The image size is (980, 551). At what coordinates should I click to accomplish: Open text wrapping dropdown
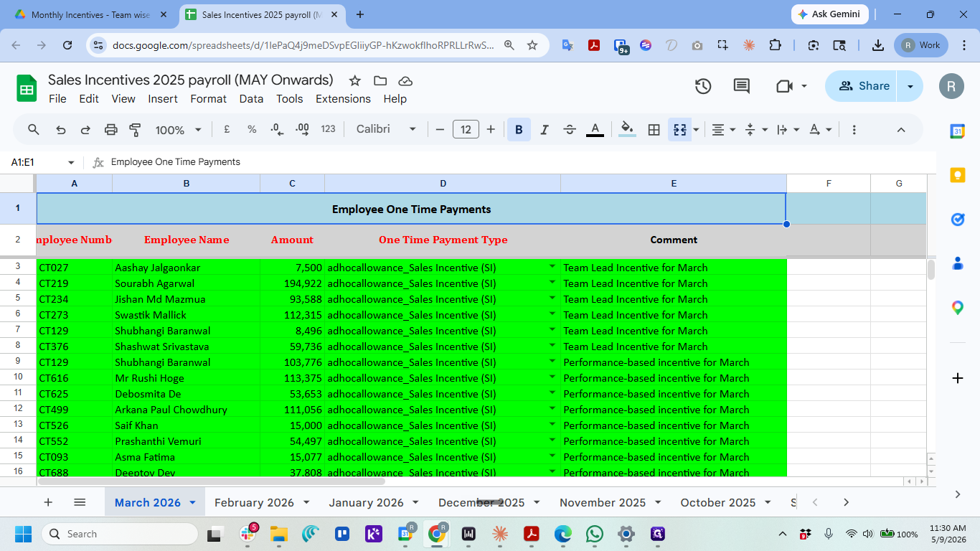coord(788,130)
